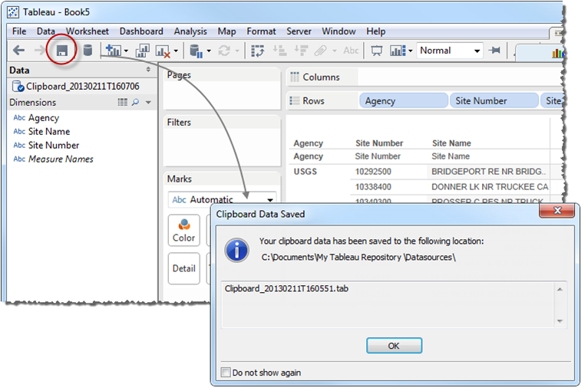Open the Worksheet menu

pyautogui.click(x=88, y=31)
